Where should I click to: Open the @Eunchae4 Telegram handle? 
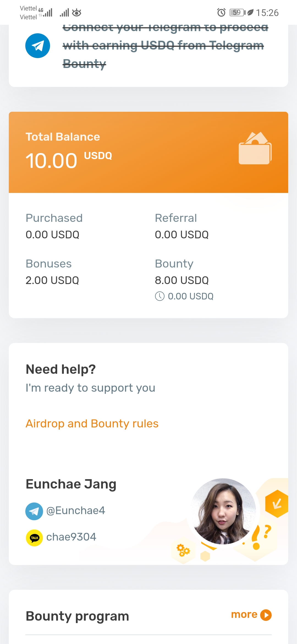(x=76, y=511)
